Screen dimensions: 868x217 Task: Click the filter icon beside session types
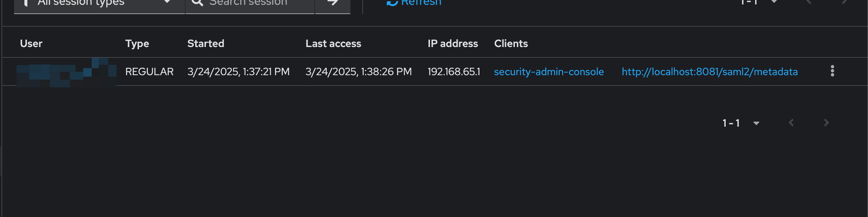[x=25, y=3]
